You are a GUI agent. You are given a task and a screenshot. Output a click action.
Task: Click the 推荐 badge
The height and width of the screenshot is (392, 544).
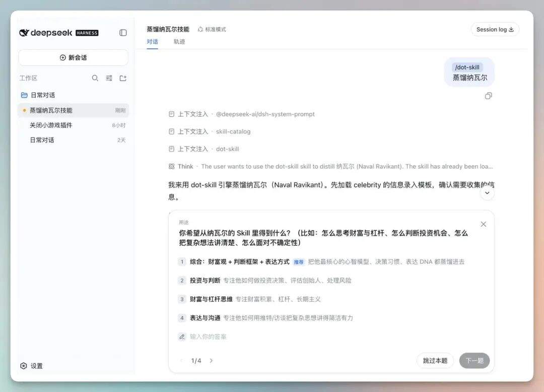299,262
